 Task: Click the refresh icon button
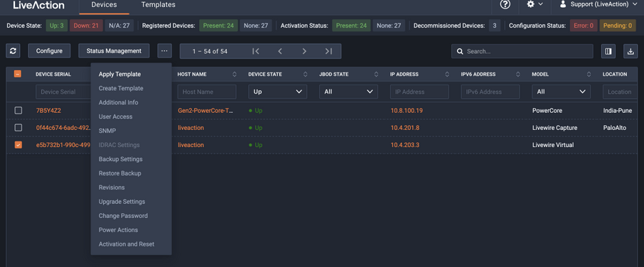[x=13, y=51]
